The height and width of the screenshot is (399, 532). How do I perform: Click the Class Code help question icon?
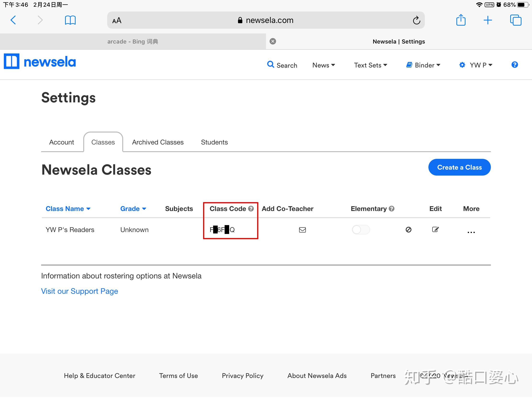pyautogui.click(x=251, y=209)
